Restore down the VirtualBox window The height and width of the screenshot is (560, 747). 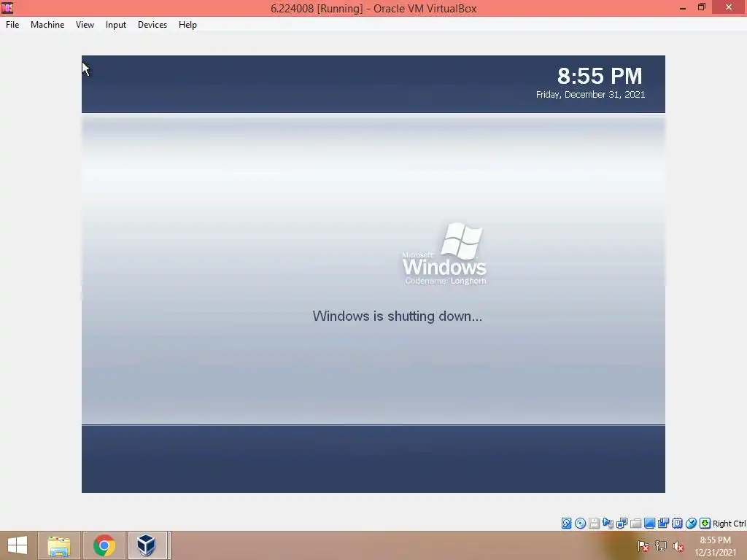(x=702, y=7)
